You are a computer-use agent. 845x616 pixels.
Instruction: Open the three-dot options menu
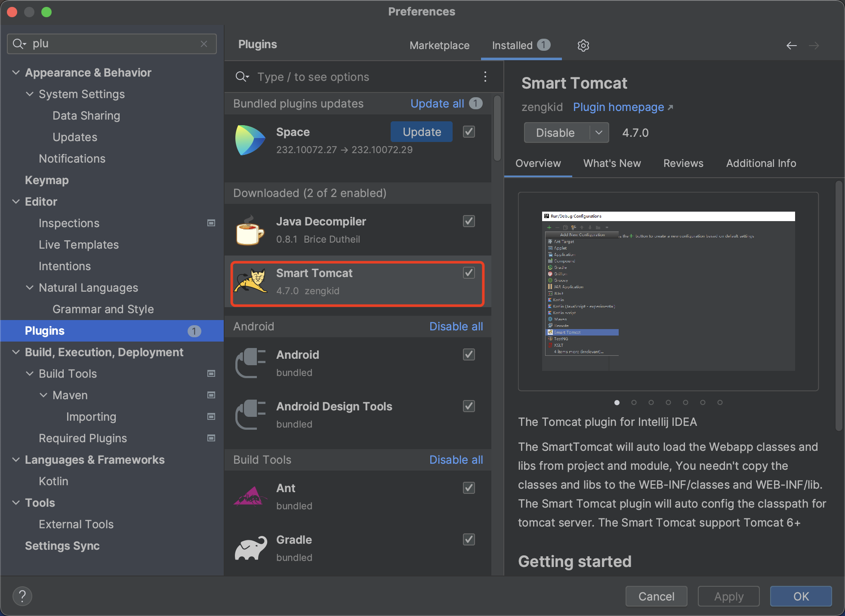click(485, 77)
